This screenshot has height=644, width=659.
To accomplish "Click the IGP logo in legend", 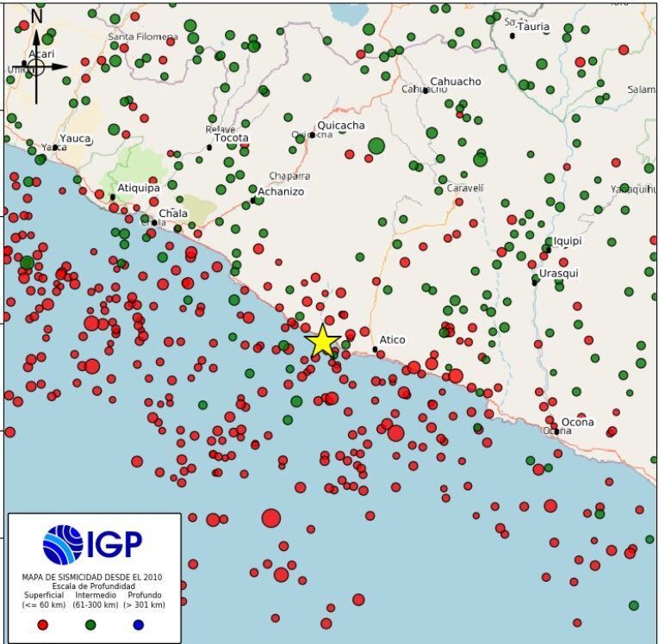I will [x=92, y=544].
